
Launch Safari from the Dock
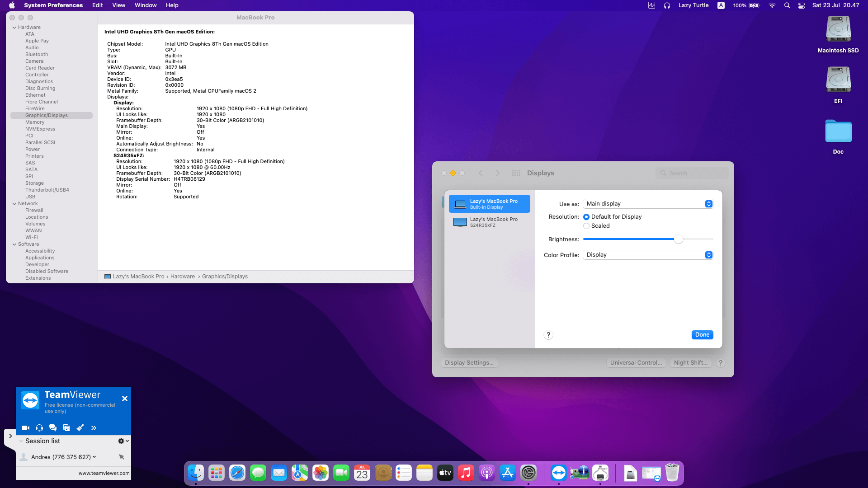click(x=237, y=473)
